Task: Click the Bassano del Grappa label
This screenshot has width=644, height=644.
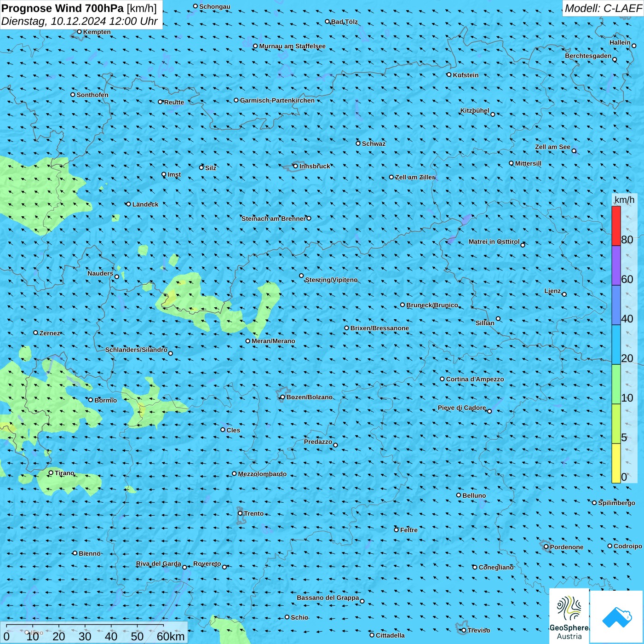Action: click(x=328, y=598)
